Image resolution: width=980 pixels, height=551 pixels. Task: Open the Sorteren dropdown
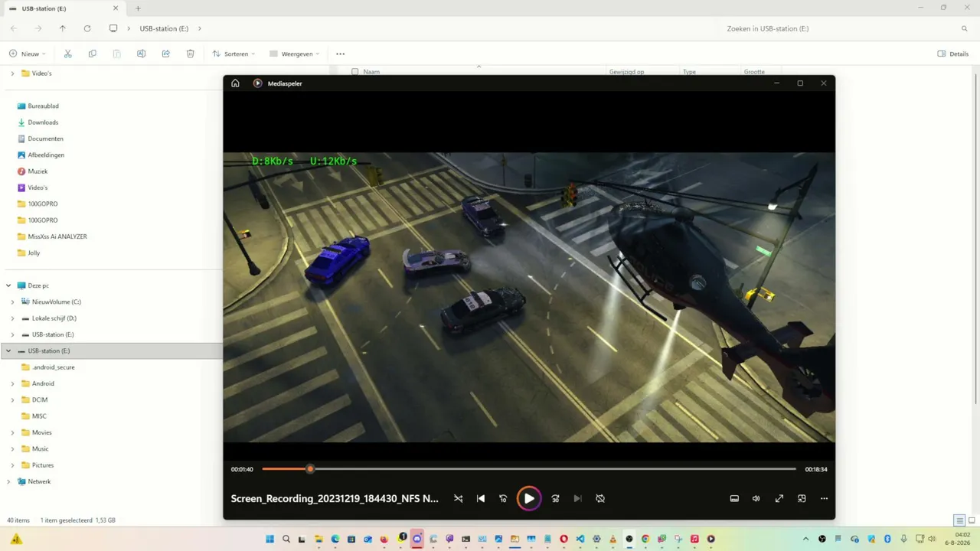click(234, 54)
